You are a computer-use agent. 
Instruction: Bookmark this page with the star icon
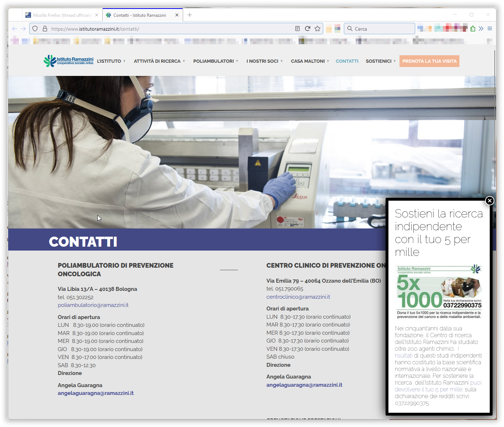coord(317,29)
